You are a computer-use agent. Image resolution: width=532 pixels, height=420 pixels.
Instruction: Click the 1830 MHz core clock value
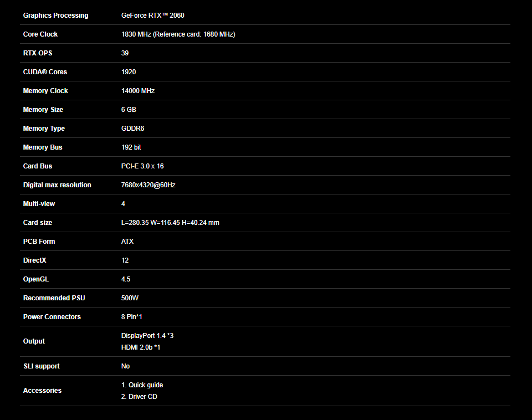(x=178, y=34)
